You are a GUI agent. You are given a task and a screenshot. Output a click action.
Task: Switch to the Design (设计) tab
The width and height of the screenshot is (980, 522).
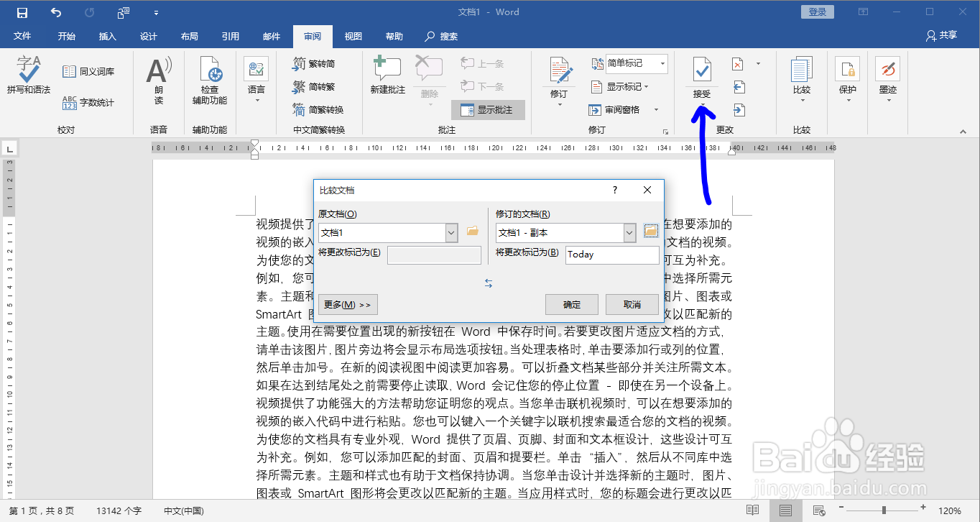coord(149,36)
